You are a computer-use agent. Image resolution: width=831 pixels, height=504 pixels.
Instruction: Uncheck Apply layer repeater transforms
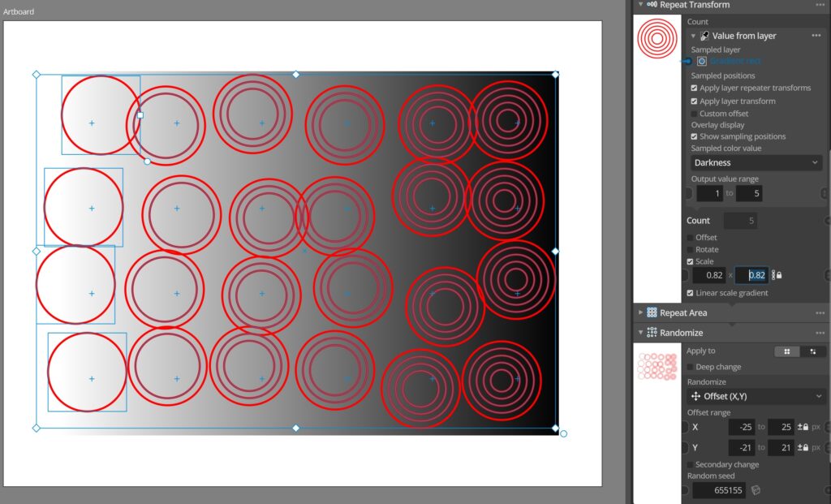(x=694, y=88)
